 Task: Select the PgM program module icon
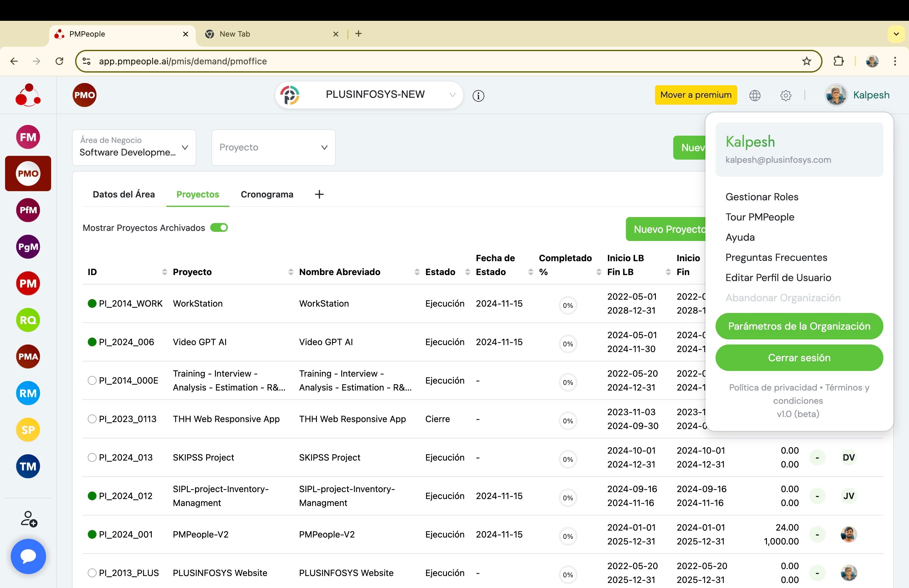28,247
